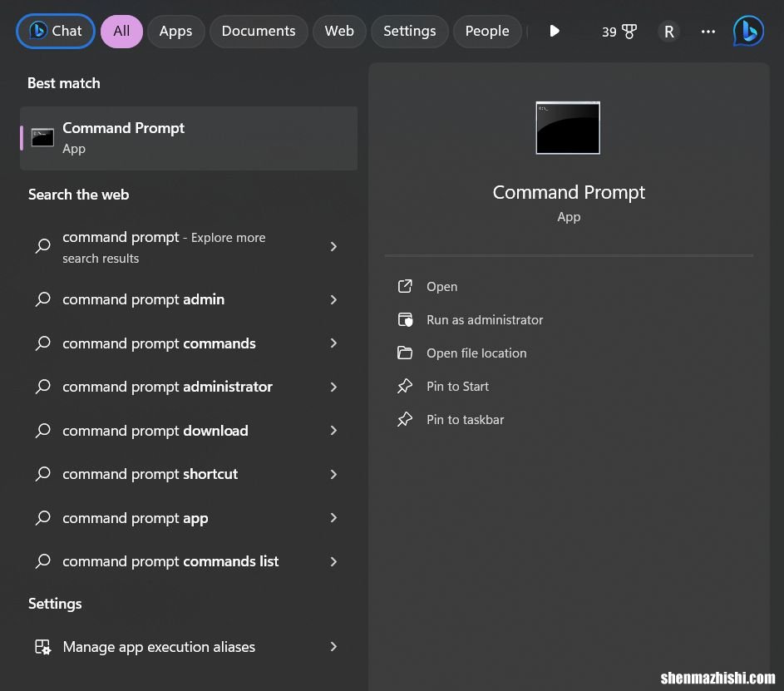Switch to the Apps filter tab
This screenshot has width=784, height=691.
point(175,31)
